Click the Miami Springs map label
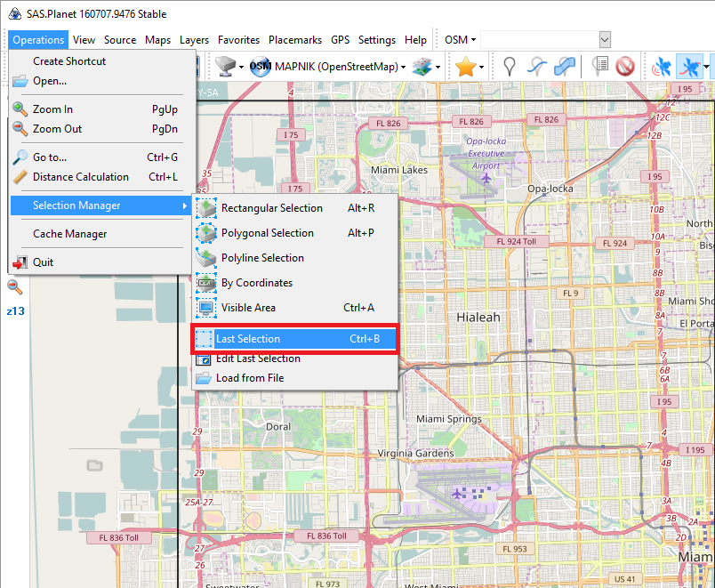This screenshot has height=588, width=715. point(449,419)
